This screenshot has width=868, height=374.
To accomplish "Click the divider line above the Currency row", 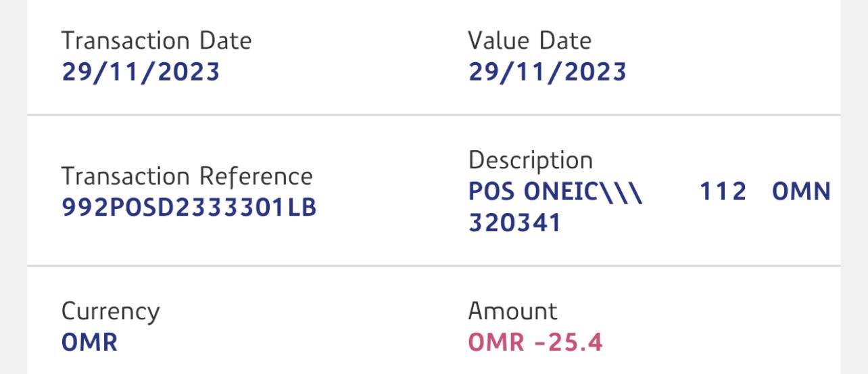I will pyautogui.click(x=433, y=266).
